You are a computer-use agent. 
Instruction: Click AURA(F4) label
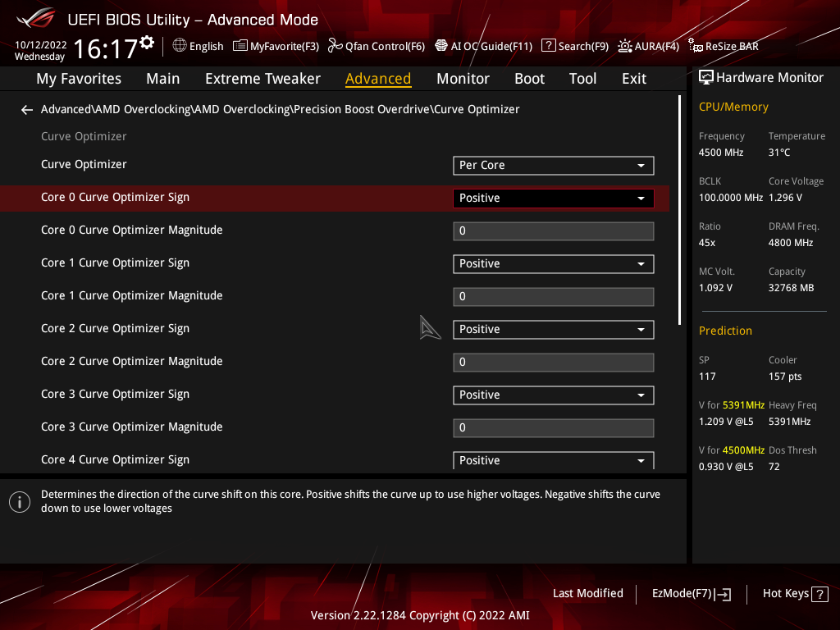click(657, 47)
